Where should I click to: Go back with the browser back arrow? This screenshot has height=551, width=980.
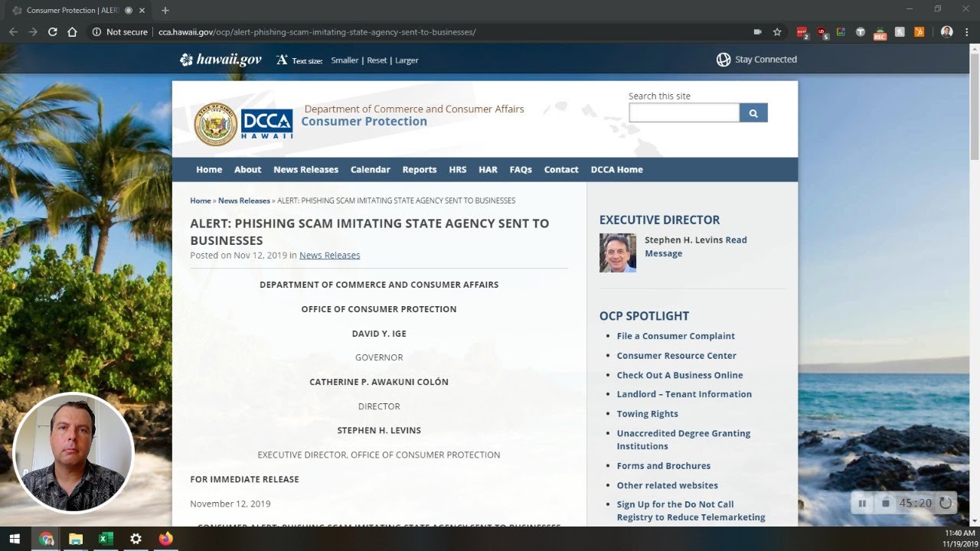click(13, 32)
